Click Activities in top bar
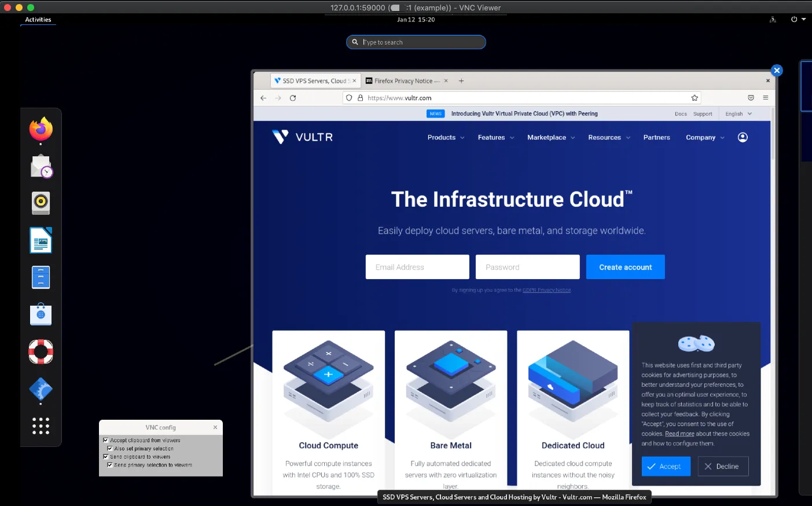The width and height of the screenshot is (812, 506). click(38, 20)
